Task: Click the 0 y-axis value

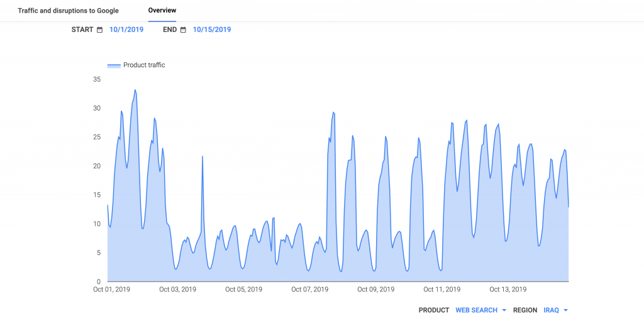Action: (99, 281)
